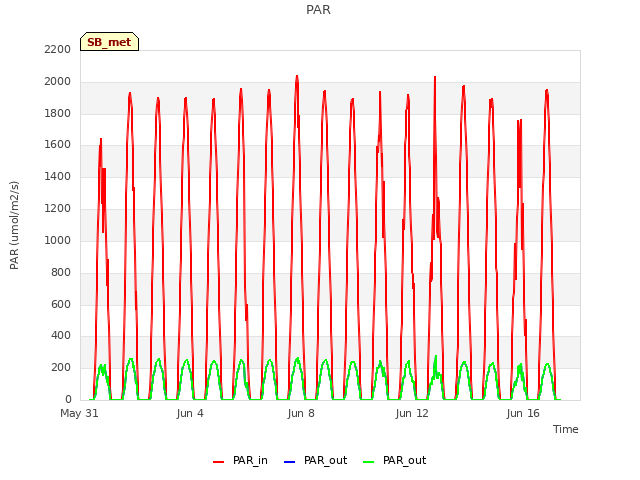The width and height of the screenshot is (640, 480).
Task: Click the 800 y-axis tick label
Action: tap(61, 272)
